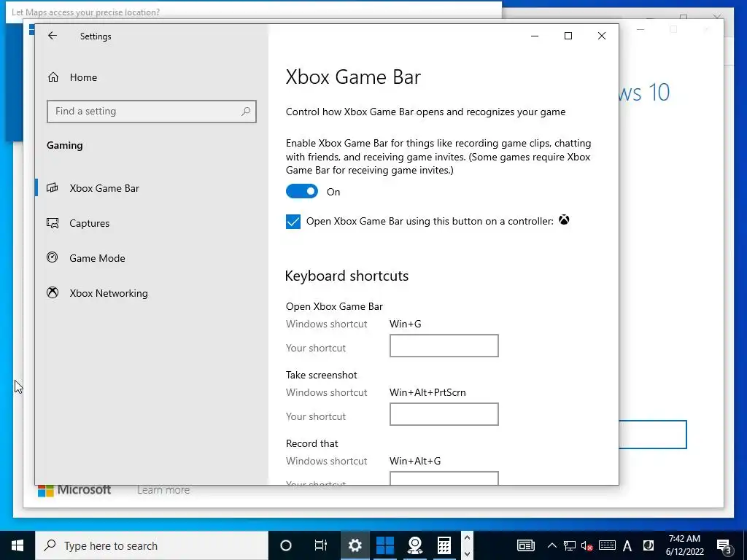Click the Xbox Networking logo icon
The height and width of the screenshot is (560, 747).
(x=53, y=292)
